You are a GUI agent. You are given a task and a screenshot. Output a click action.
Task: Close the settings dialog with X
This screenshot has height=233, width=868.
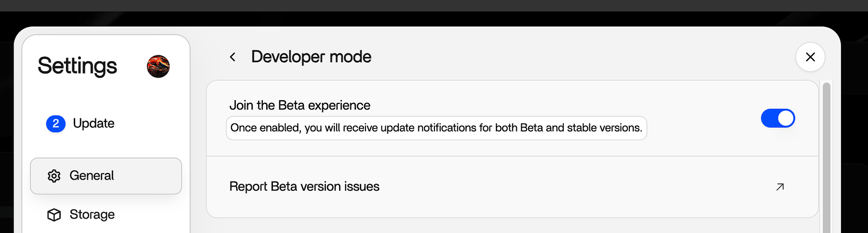click(x=810, y=57)
